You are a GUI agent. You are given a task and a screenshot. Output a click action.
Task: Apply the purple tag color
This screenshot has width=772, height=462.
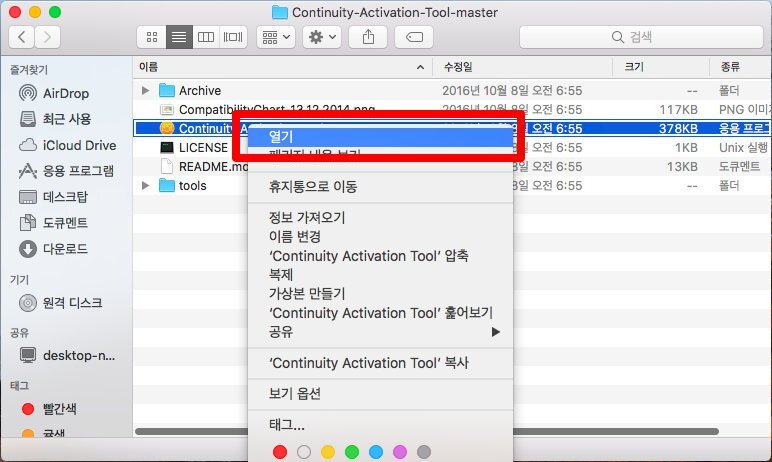400,452
